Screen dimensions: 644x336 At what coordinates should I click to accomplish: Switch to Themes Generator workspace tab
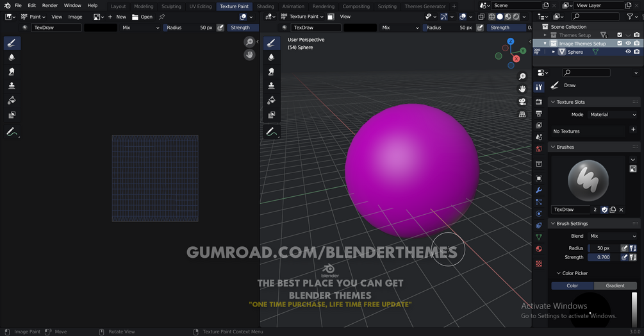pos(425,6)
